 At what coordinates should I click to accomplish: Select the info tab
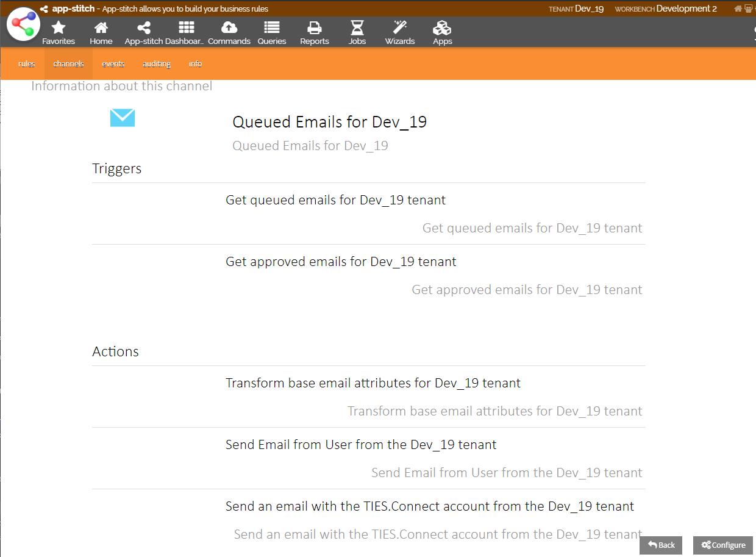195,64
